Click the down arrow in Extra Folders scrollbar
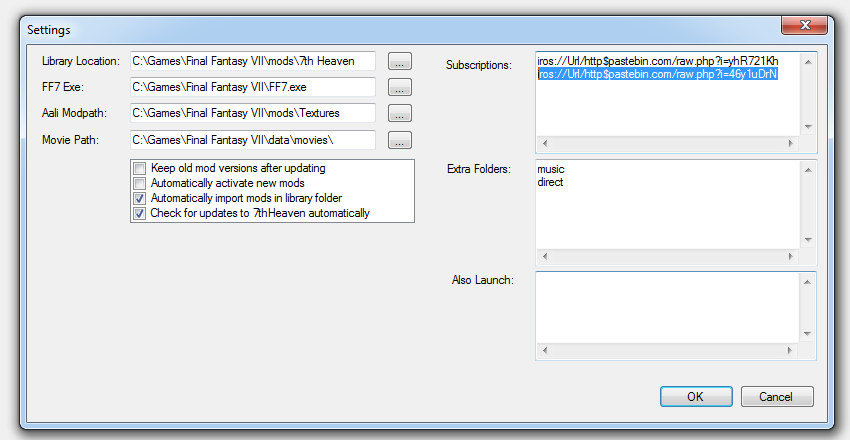This screenshot has height=440, width=850. (808, 240)
